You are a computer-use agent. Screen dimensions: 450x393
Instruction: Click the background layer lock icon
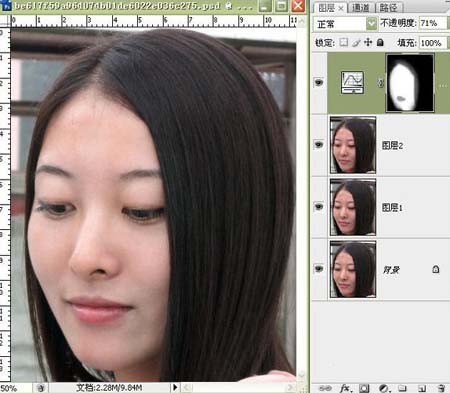[436, 269]
